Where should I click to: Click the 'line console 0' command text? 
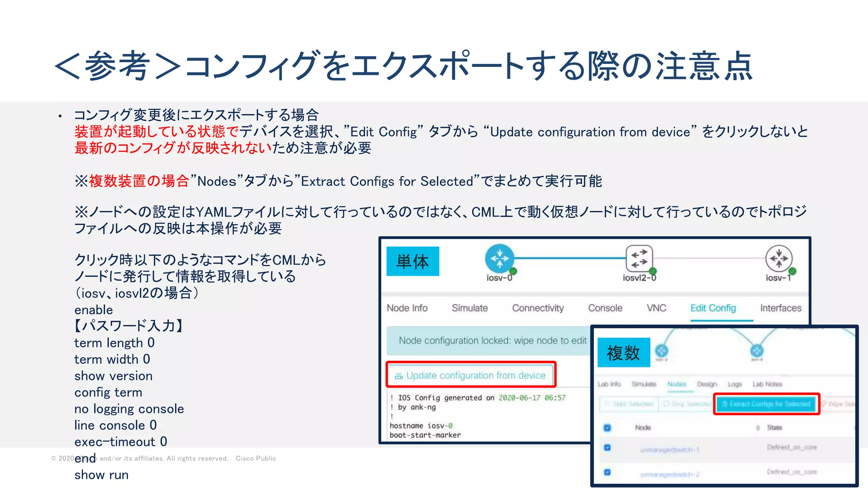pos(116,425)
